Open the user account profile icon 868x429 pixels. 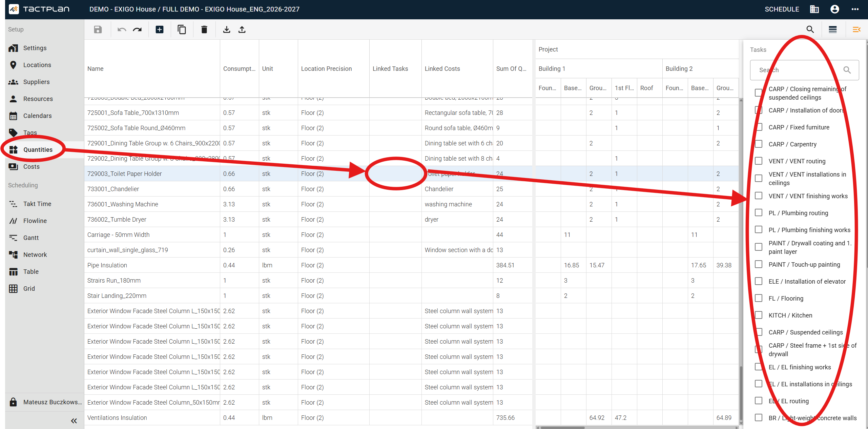pos(835,9)
